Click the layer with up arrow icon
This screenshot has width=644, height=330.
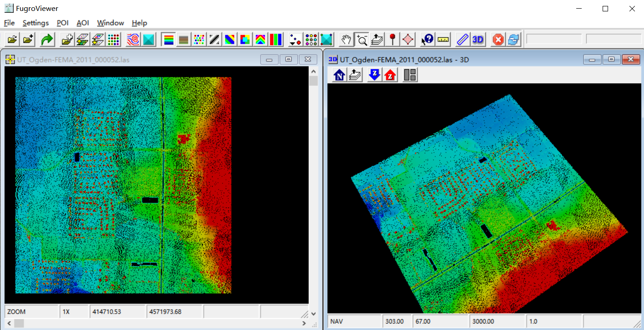click(x=82, y=40)
